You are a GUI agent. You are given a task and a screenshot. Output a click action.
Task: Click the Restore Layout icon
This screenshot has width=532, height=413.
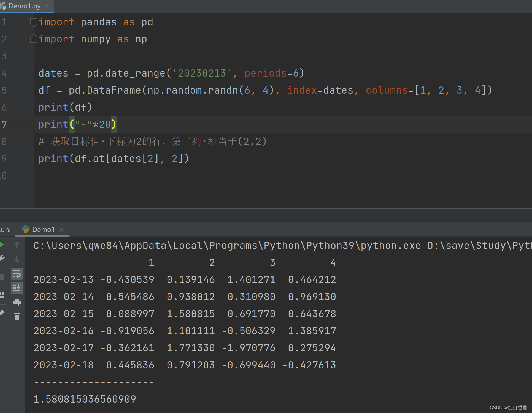2,295
